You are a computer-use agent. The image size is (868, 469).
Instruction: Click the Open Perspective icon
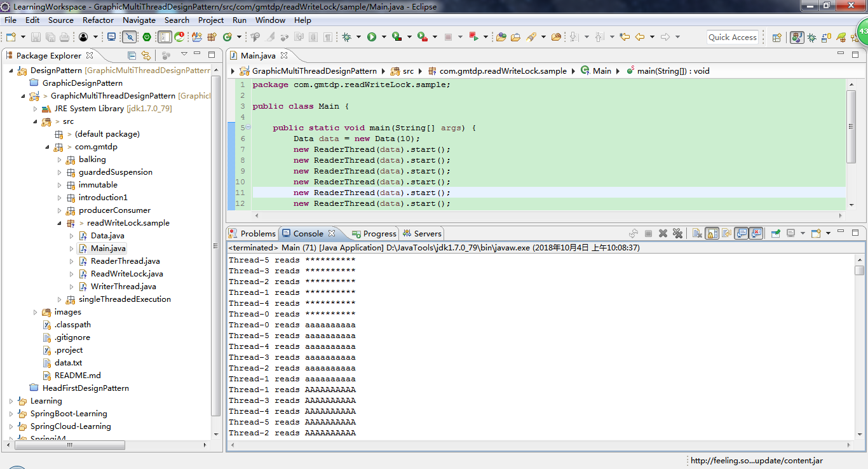coord(776,37)
